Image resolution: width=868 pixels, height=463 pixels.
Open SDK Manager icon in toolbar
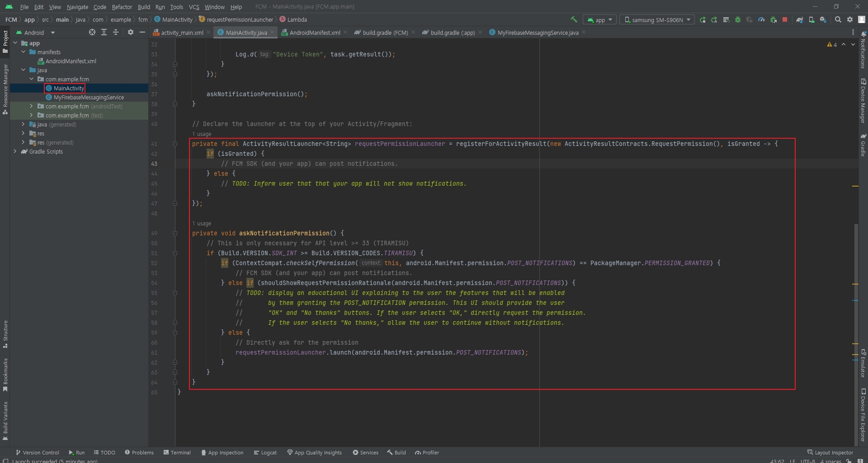(x=823, y=20)
